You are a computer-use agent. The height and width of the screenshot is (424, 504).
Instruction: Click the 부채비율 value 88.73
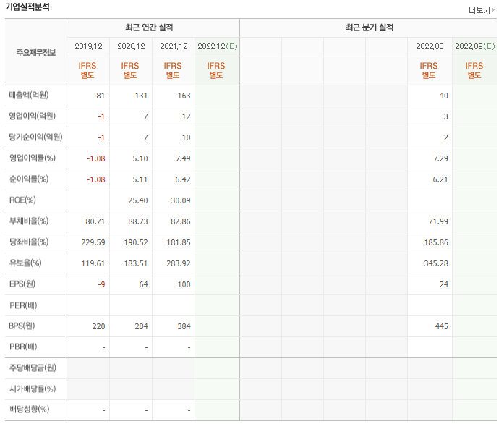point(138,221)
